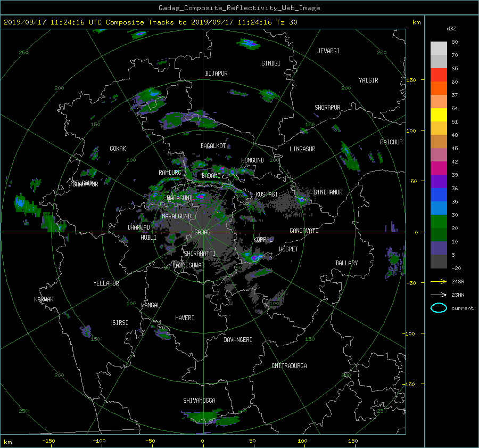Select the magenta 39-42 dBZ legend swatch
Screen dimensions: 479x448
[439, 168]
